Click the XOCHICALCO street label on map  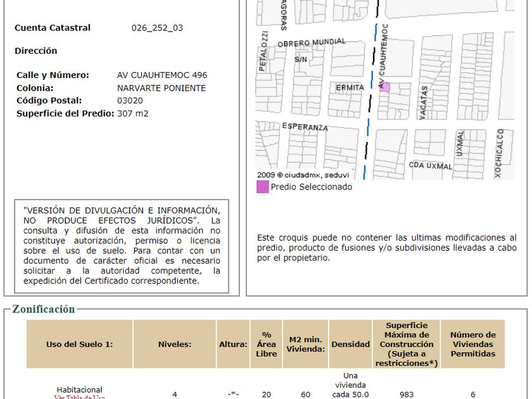click(500, 153)
